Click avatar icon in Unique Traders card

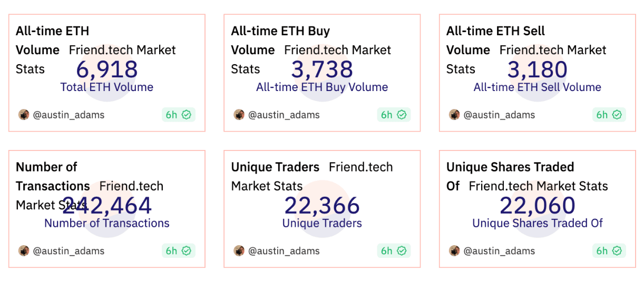[x=239, y=250]
